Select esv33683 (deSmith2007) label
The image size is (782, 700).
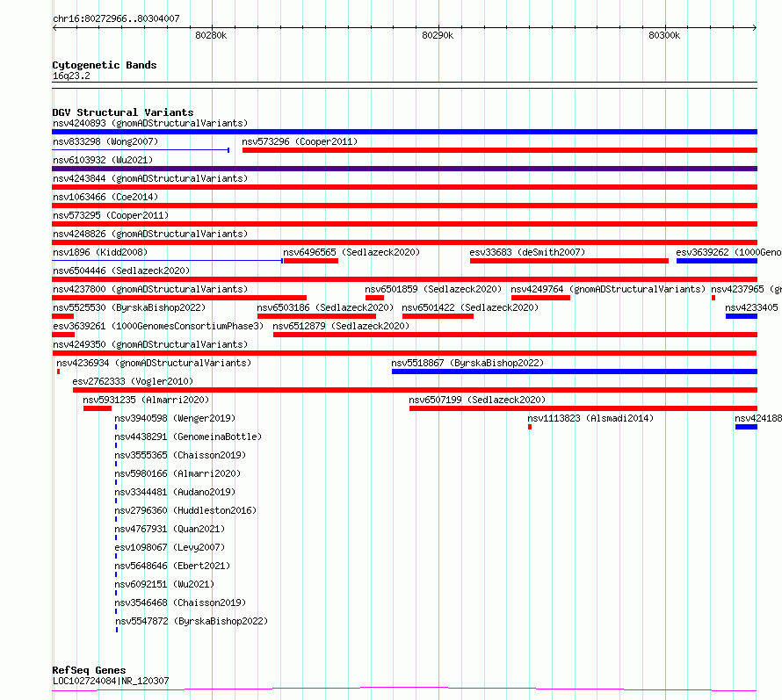[x=527, y=252]
